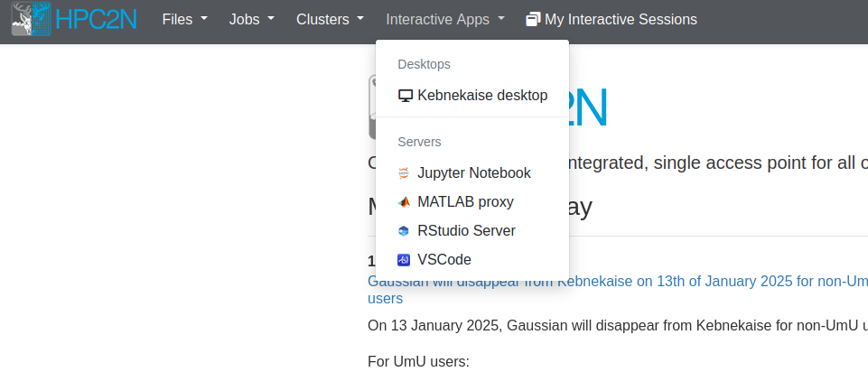This screenshot has width=868, height=372.
Task: Click the MATLAB proxy icon
Action: point(404,202)
